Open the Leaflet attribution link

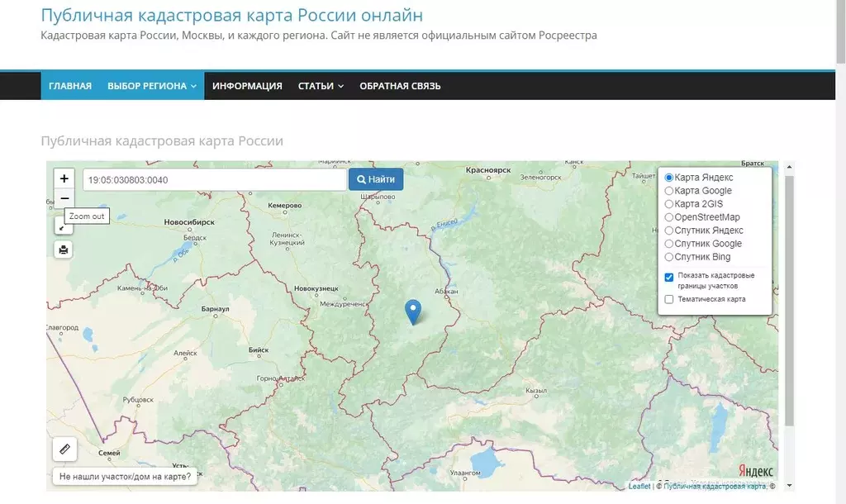point(639,486)
